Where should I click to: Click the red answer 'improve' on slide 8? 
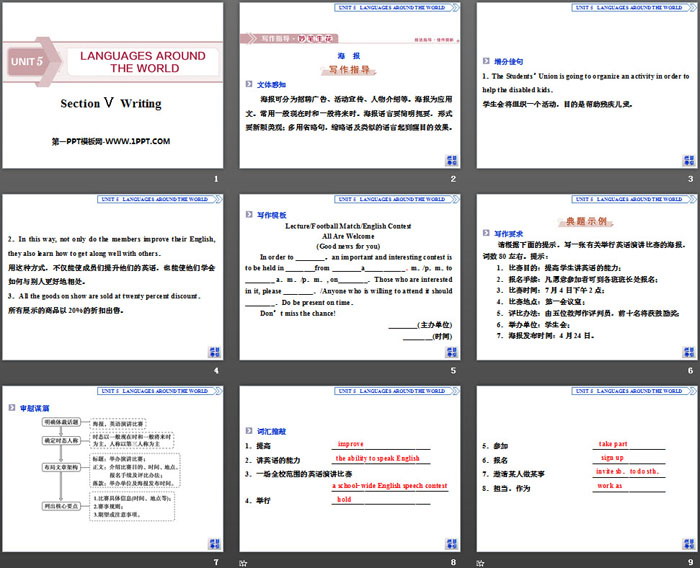point(350,444)
